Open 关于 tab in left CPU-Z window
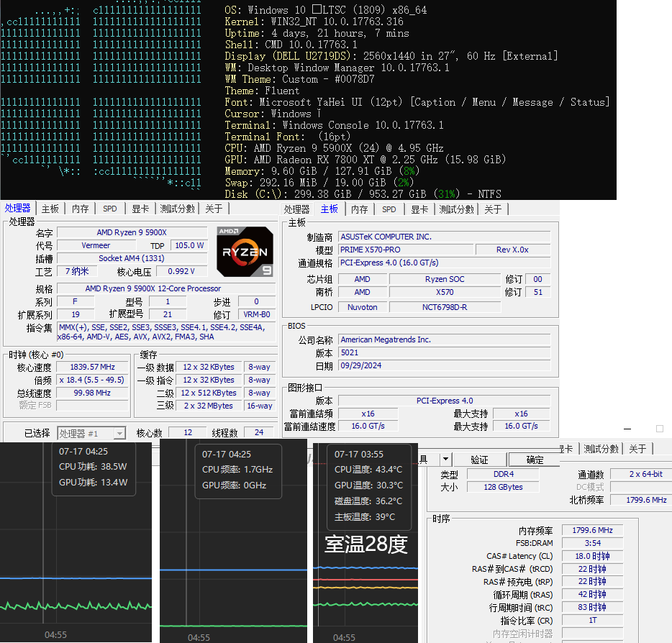This screenshot has width=672, height=643. click(214, 209)
